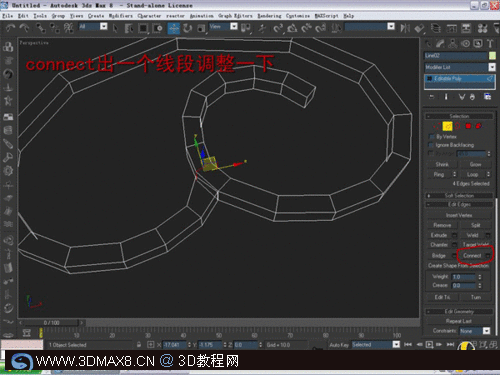Viewport: 500px width, 375px height.
Task: Open Select by Name dialog icon
Action: [129, 28]
